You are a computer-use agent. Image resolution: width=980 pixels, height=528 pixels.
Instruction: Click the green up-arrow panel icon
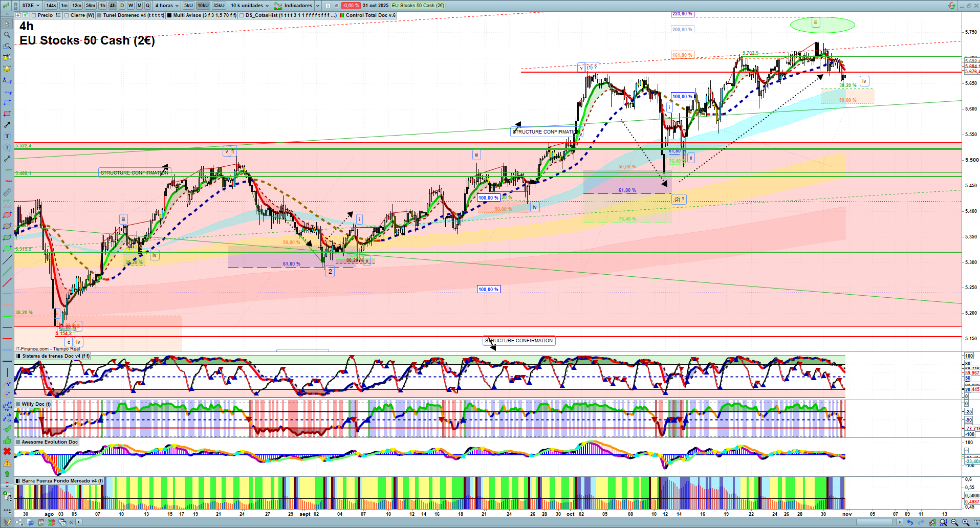[x=25, y=15]
